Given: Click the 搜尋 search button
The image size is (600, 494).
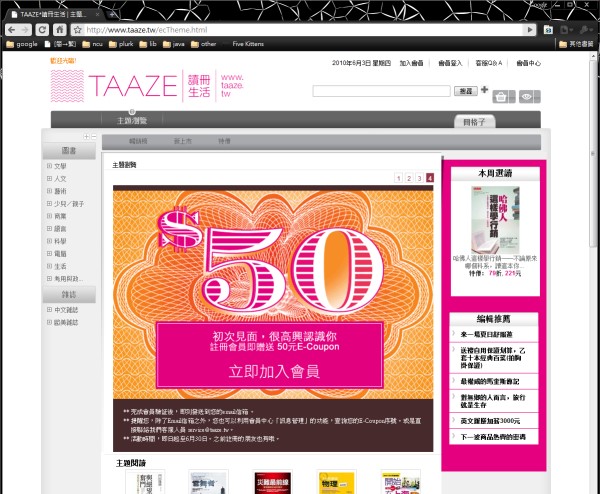Looking at the screenshot, I should [466, 91].
